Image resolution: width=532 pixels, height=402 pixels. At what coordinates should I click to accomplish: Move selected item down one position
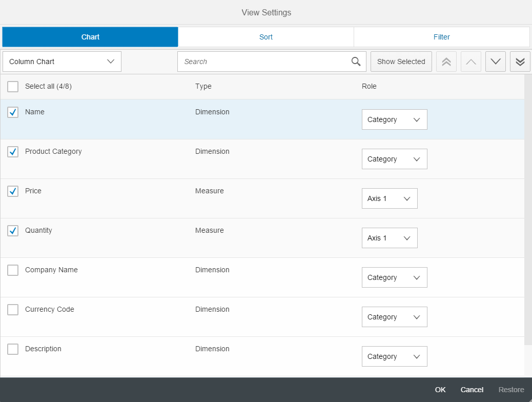coord(495,62)
